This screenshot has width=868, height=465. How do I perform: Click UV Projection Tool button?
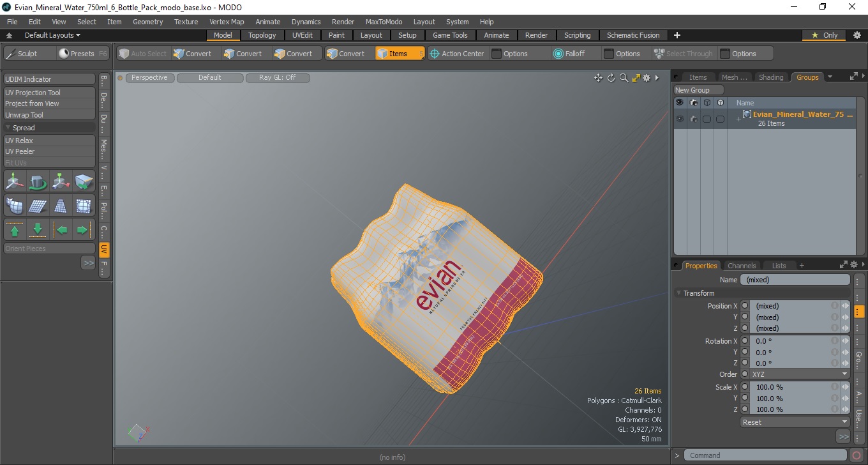pos(49,93)
